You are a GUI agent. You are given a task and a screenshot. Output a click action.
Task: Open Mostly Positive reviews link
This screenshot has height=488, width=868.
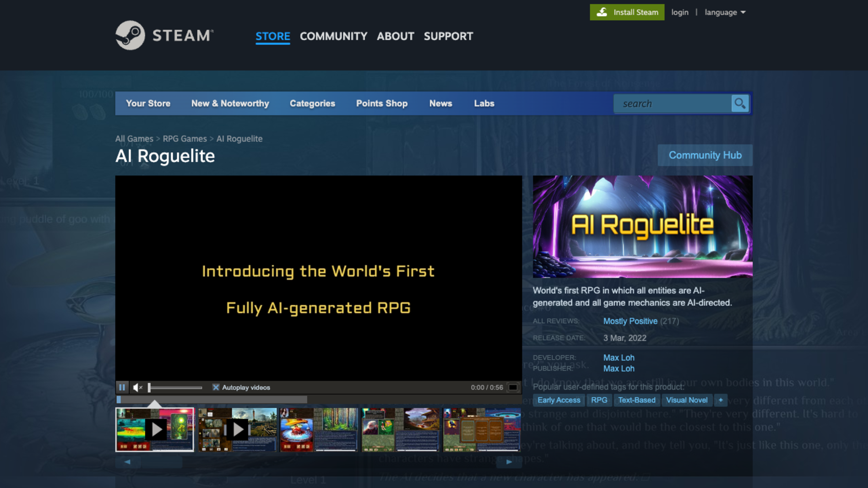[x=630, y=321]
